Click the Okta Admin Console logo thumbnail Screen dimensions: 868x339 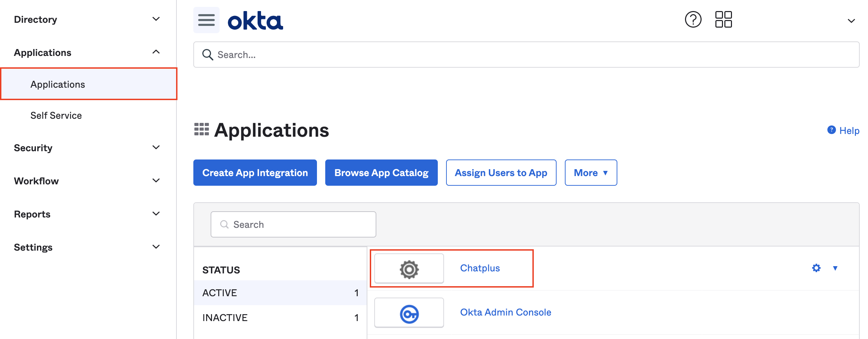tap(409, 313)
